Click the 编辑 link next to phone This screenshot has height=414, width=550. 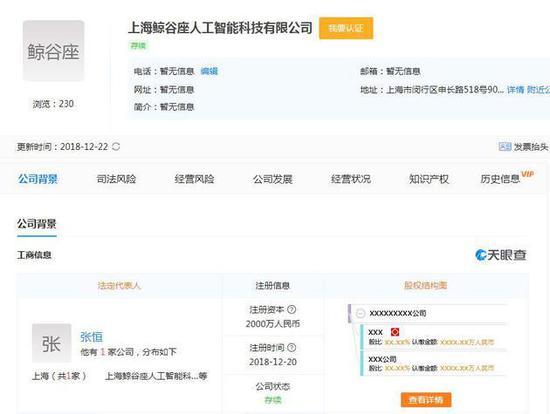click(x=209, y=71)
